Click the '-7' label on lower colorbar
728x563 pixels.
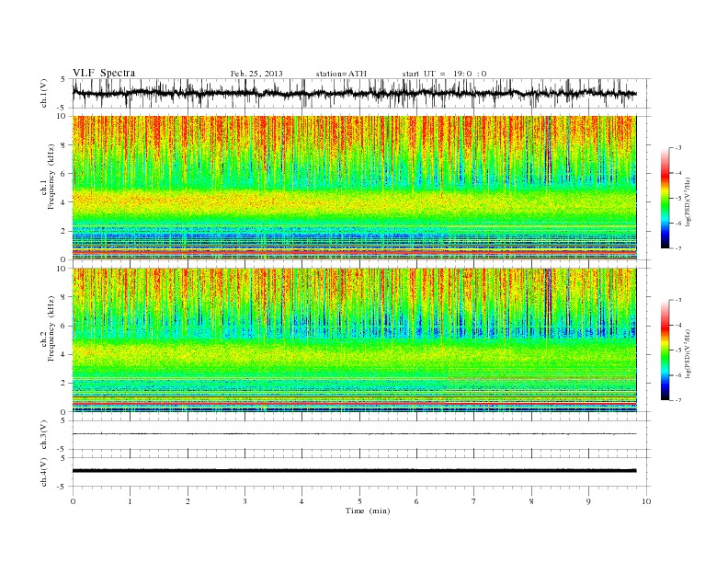point(677,400)
